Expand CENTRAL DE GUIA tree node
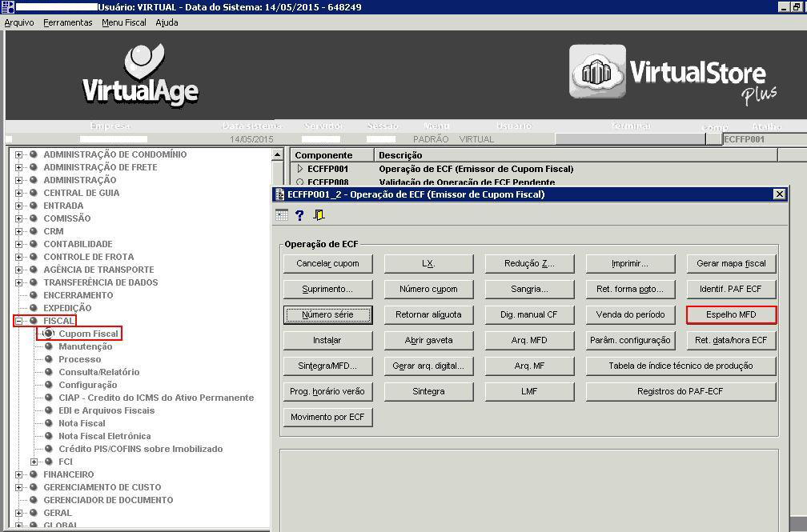 coord(18,193)
